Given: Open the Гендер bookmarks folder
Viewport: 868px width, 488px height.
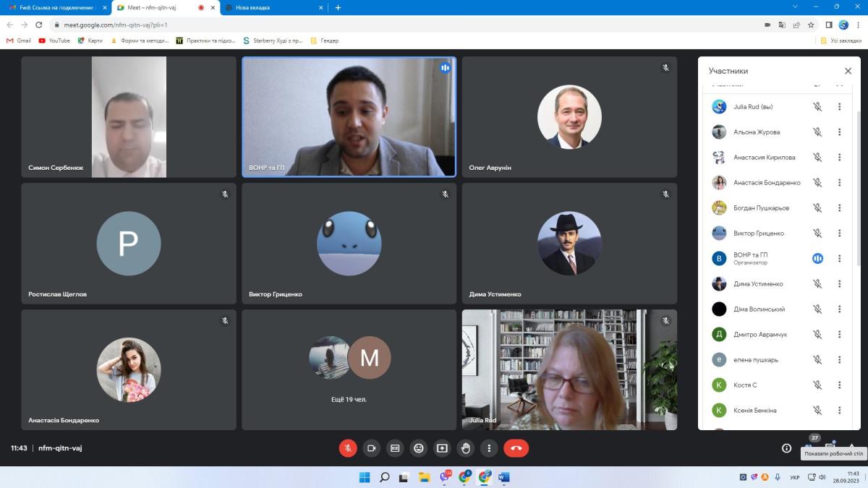Looking at the screenshot, I should pos(325,40).
